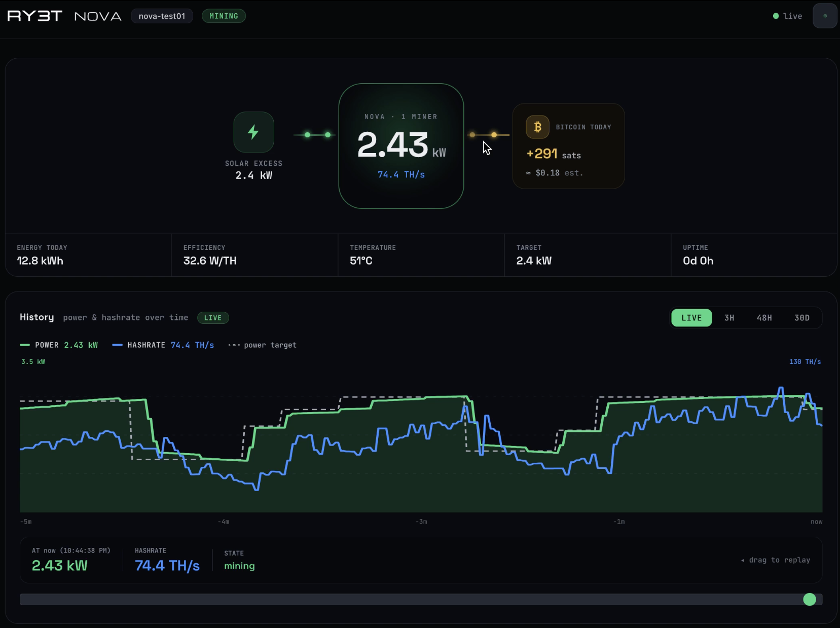Click the Uptime 0d 0h stat
Viewport: 840px width, 628px height.
coord(754,255)
